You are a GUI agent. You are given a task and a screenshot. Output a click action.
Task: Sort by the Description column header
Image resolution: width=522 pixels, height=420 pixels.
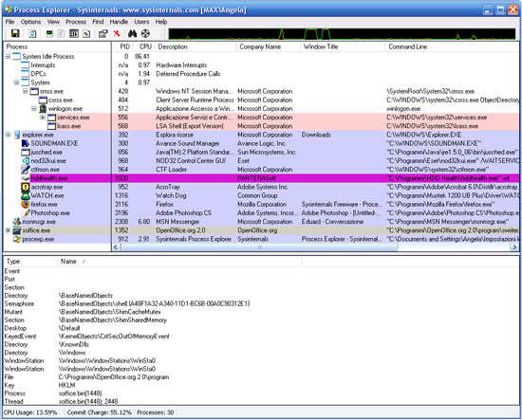tap(196, 46)
